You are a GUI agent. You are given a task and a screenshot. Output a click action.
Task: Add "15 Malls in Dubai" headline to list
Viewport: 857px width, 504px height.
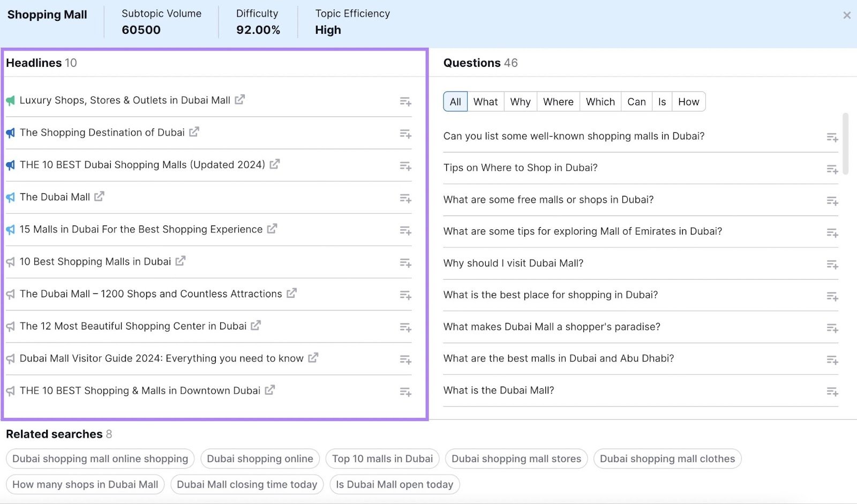(x=405, y=230)
